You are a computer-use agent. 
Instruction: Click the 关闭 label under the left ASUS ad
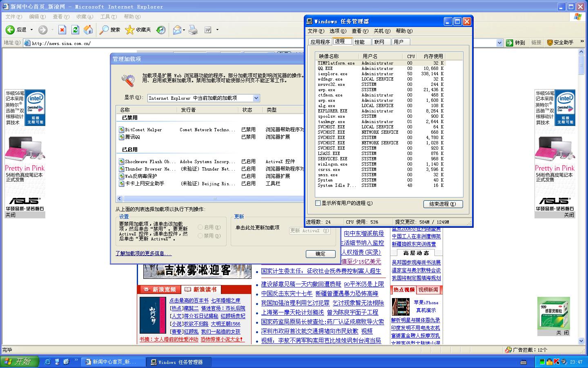tap(10, 215)
